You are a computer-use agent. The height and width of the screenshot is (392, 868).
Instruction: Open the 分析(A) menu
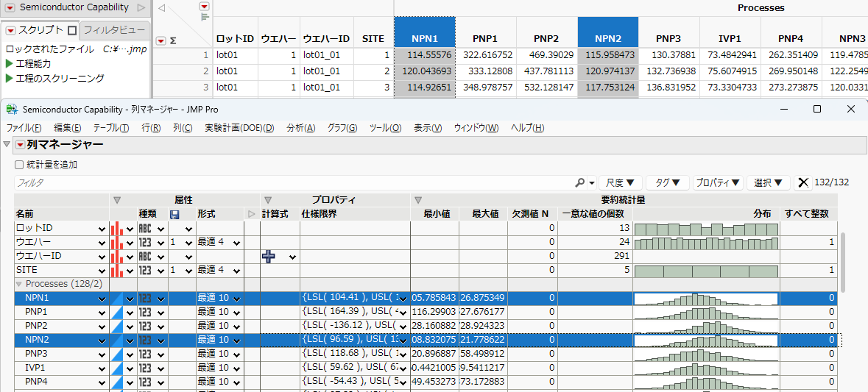[x=301, y=128]
